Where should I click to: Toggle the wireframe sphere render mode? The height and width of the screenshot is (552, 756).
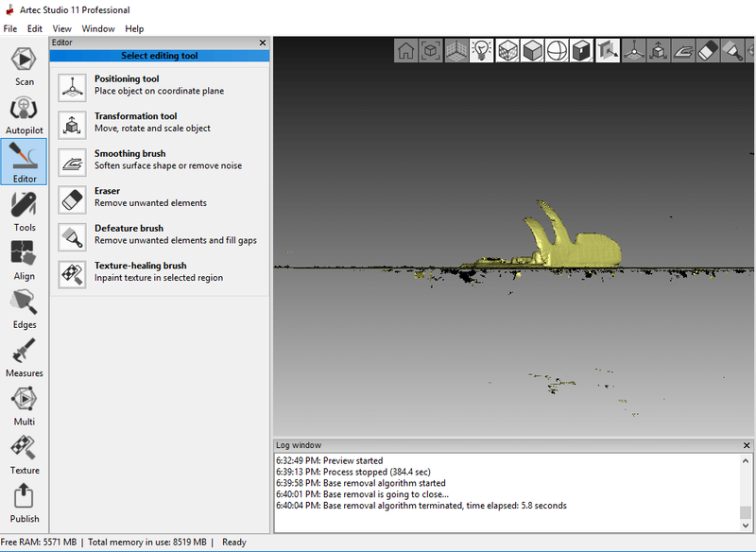pyautogui.click(x=558, y=50)
